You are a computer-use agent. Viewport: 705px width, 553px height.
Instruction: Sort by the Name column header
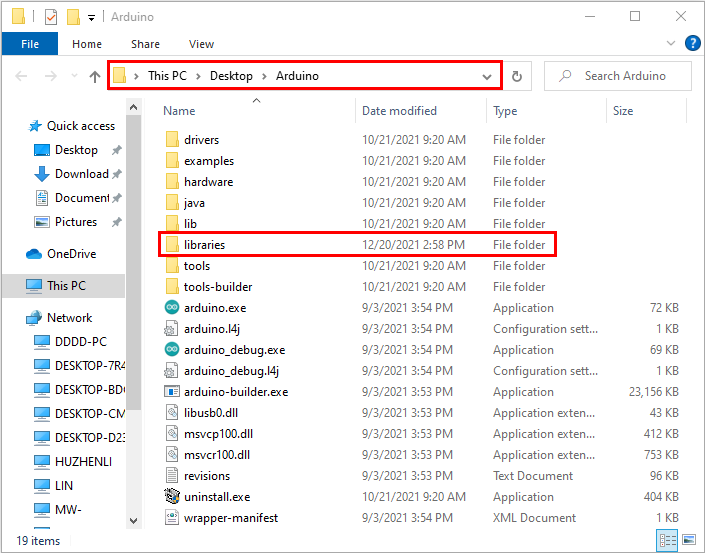pos(256,111)
